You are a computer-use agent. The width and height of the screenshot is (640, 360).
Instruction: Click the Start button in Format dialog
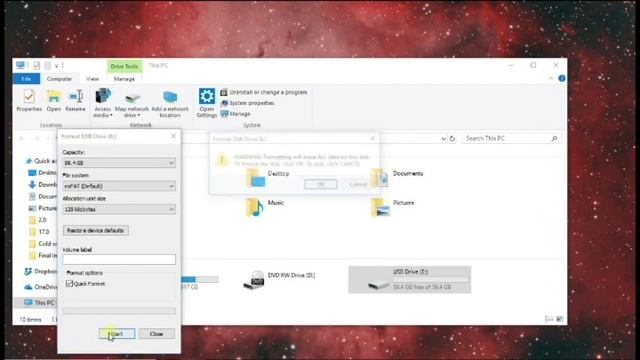117,334
